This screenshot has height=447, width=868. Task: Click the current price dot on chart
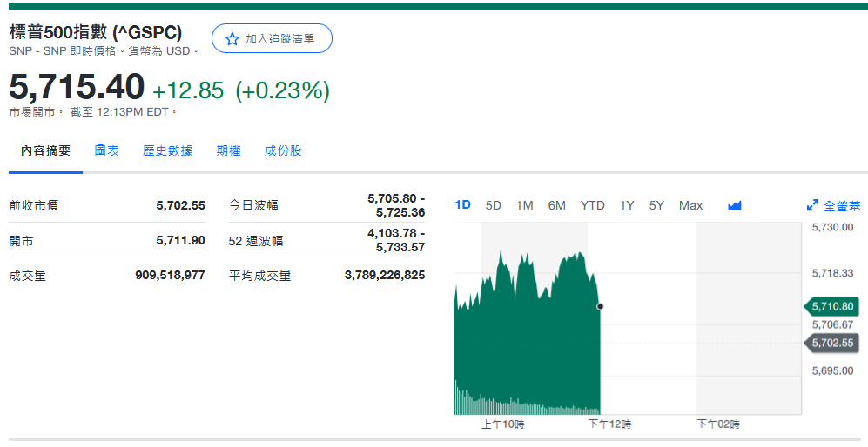click(x=600, y=306)
